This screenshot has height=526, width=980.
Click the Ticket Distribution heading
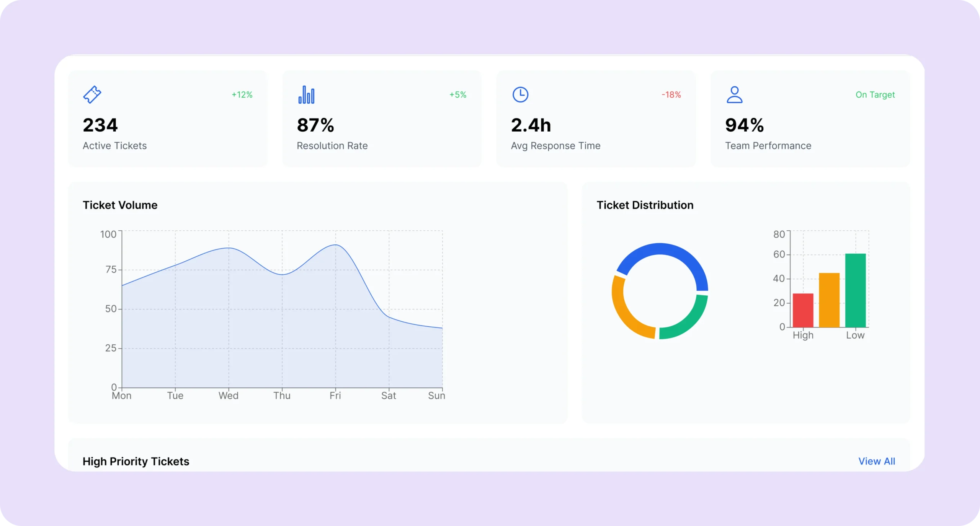645,205
